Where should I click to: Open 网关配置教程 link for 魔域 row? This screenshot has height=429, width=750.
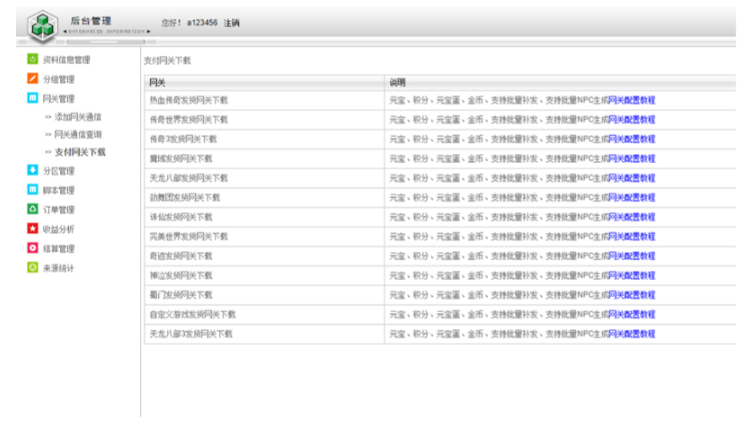point(631,158)
